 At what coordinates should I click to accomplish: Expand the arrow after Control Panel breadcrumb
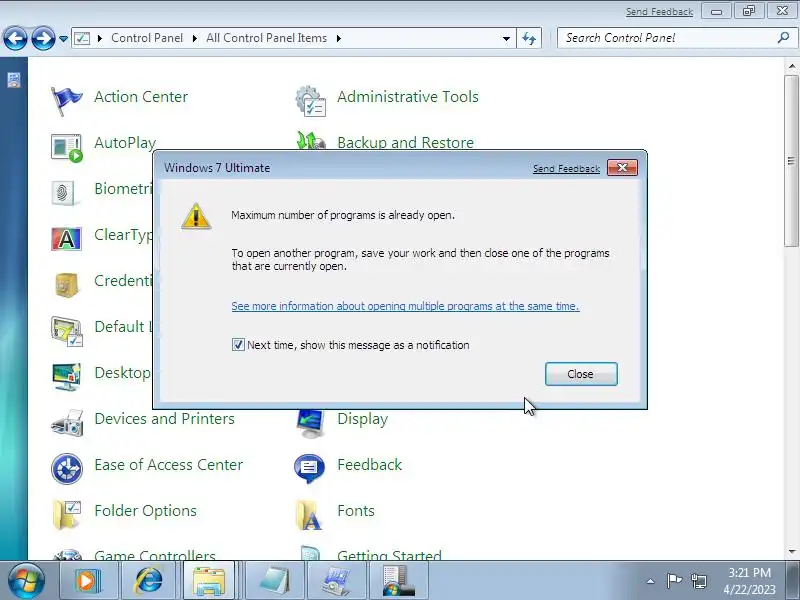pyautogui.click(x=194, y=38)
